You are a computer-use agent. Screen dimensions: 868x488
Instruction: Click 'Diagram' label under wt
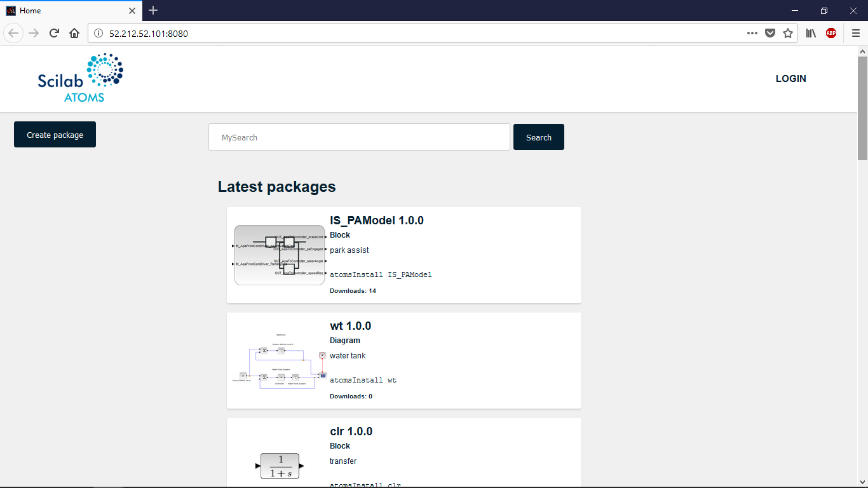point(345,341)
